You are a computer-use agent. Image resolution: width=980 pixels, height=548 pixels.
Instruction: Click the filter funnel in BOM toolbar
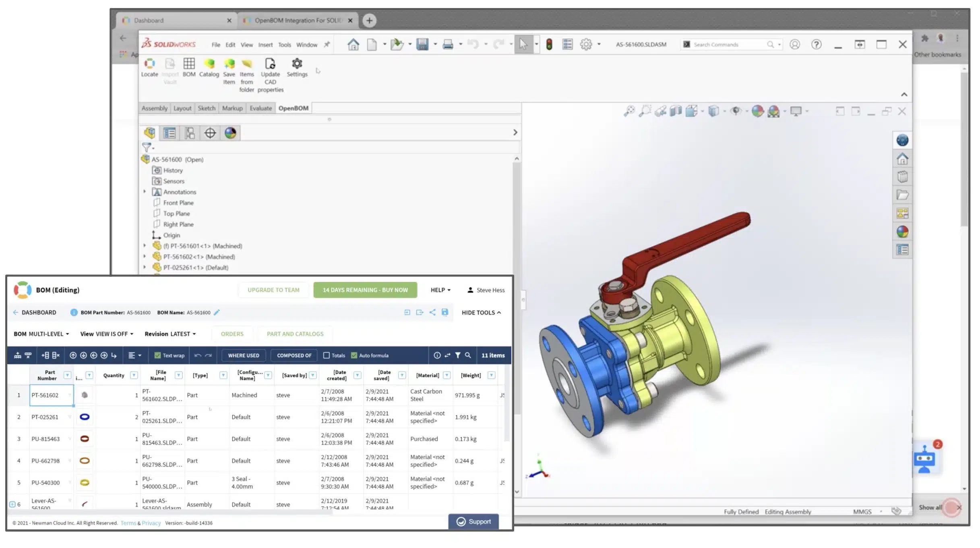tap(458, 355)
